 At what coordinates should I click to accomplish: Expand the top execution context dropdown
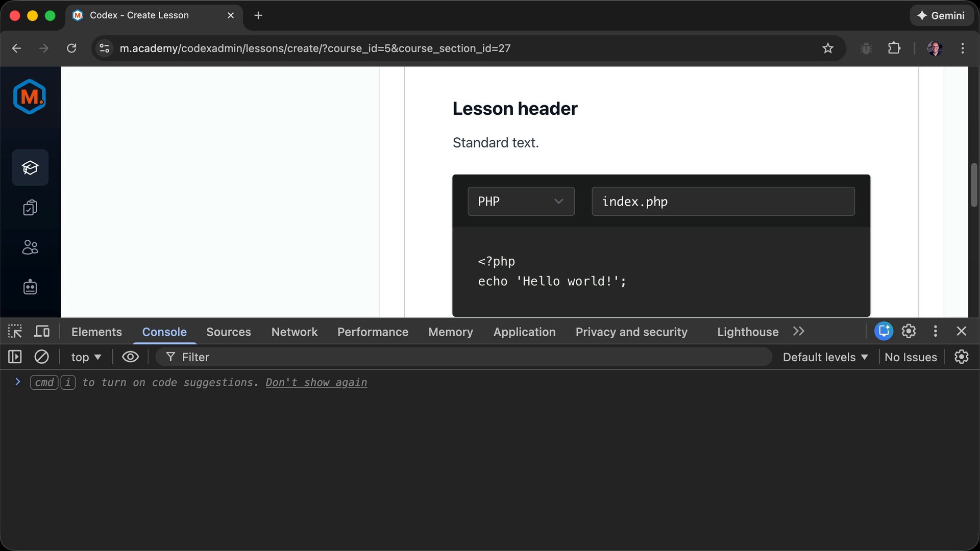85,357
